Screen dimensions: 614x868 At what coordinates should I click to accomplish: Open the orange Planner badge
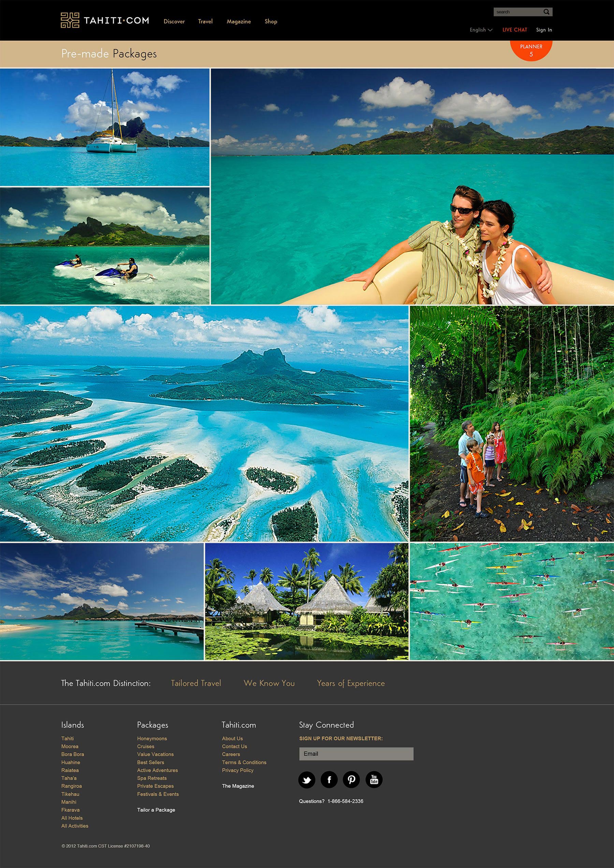pos(531,49)
